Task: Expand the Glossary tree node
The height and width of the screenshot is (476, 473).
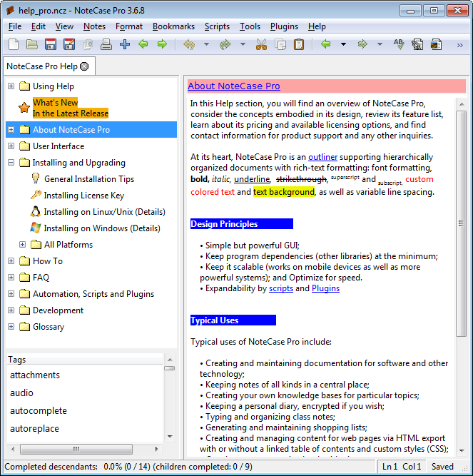Action: [11, 327]
